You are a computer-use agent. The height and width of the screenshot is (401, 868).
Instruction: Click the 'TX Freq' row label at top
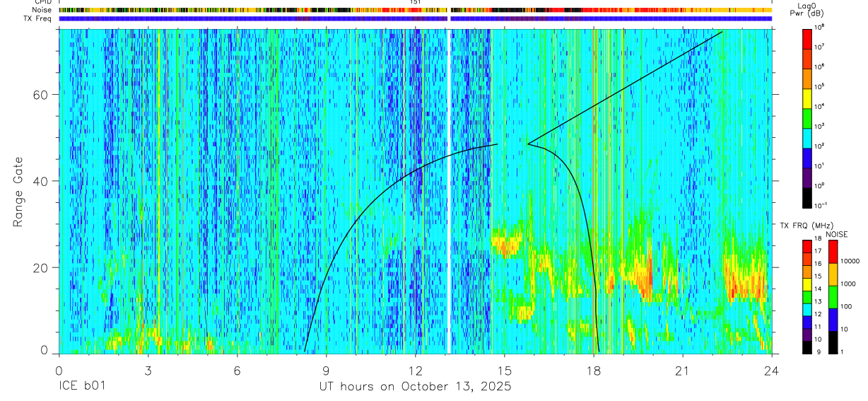tap(38, 18)
